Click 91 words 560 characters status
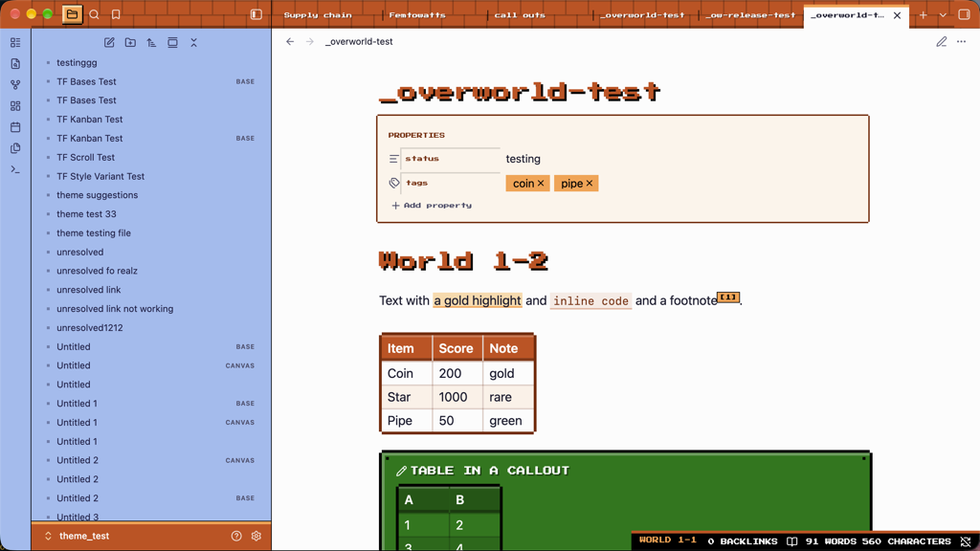Image resolution: width=980 pixels, height=551 pixels. (x=879, y=541)
